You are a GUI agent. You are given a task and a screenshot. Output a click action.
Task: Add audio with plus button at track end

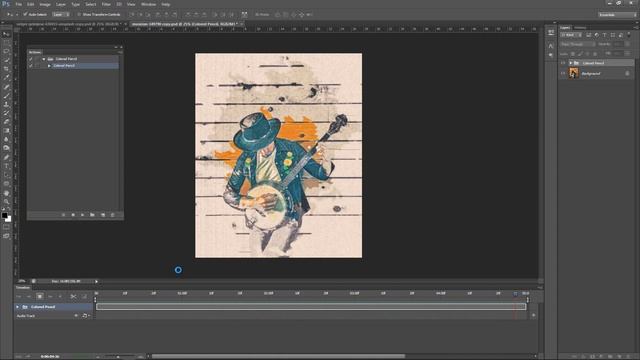[x=533, y=315]
